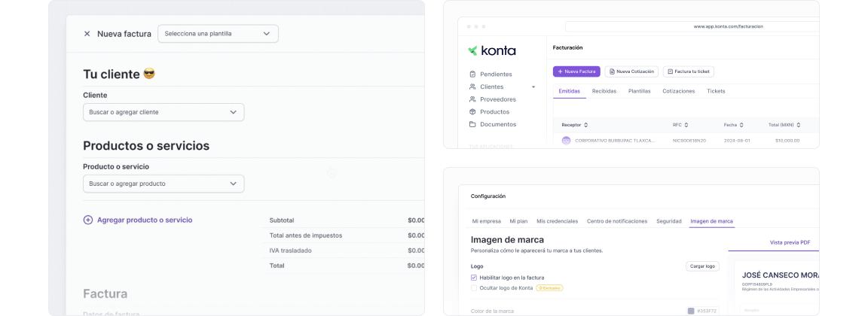868x316 pixels.
Task: Click the Productos sidebar icon
Action: click(472, 111)
